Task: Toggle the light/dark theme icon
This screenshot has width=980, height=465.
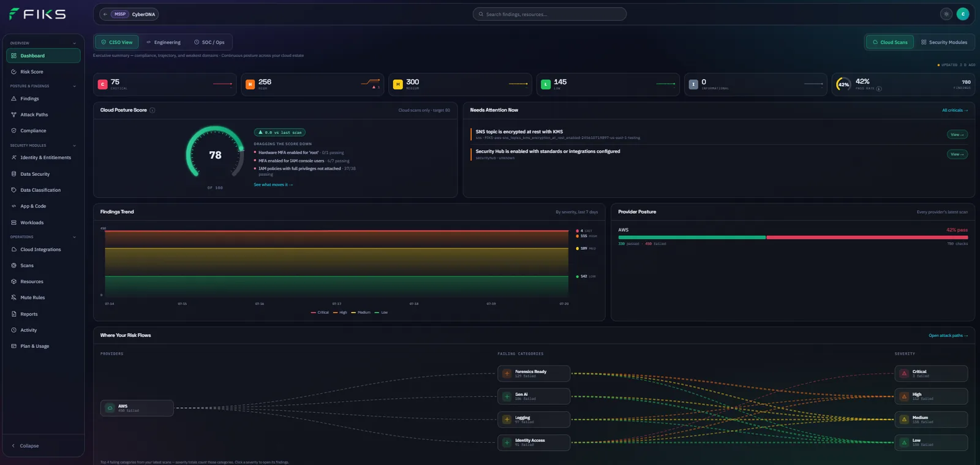Action: coord(946,14)
